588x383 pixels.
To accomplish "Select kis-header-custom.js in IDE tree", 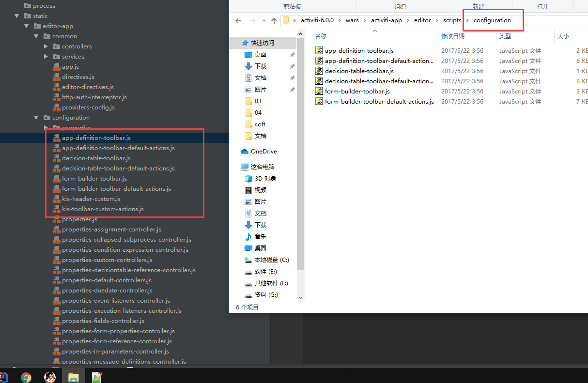I will click(91, 199).
